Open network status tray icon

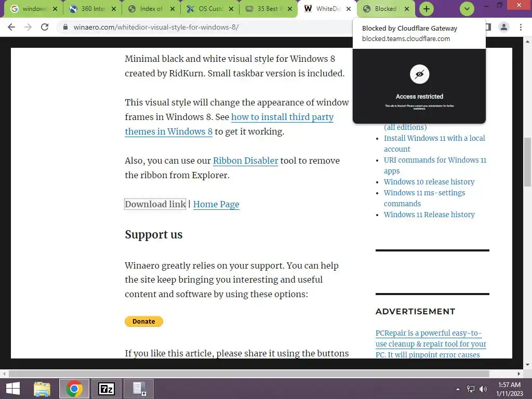click(x=471, y=389)
